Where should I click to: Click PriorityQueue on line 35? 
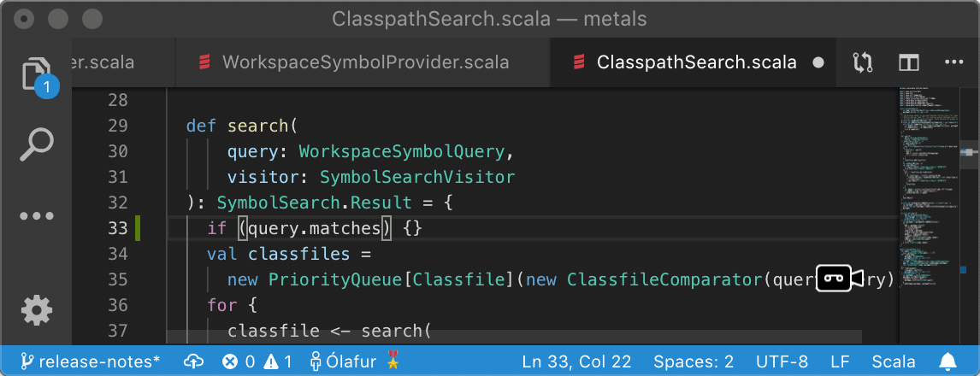click(335, 279)
